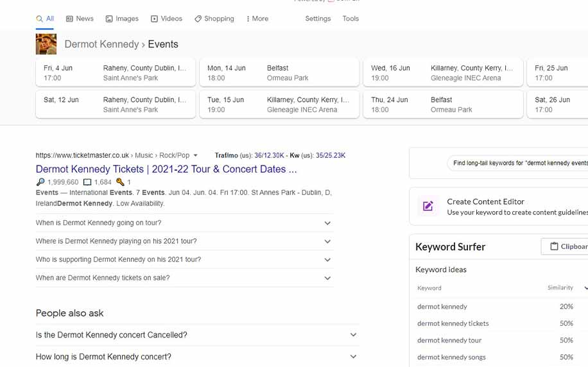Switch to the News search tab
This screenshot has width=588, height=367.
click(x=80, y=19)
